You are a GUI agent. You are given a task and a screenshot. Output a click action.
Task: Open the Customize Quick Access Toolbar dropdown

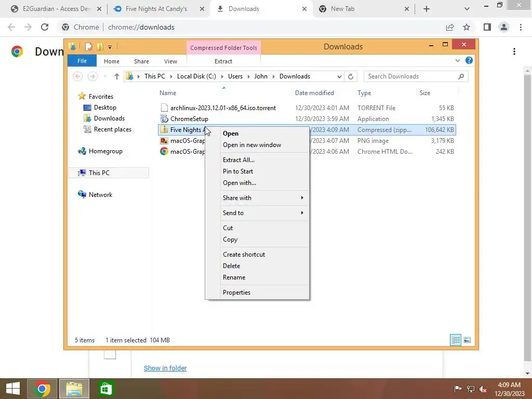coord(110,47)
